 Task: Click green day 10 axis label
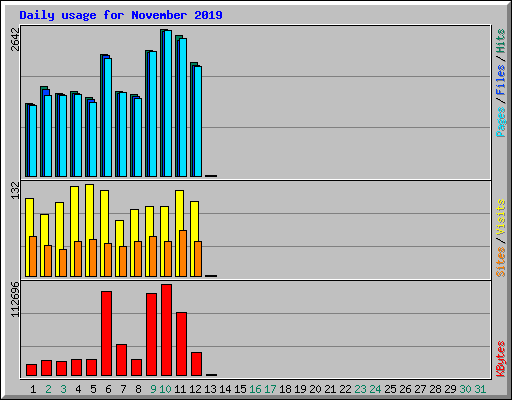165,389
